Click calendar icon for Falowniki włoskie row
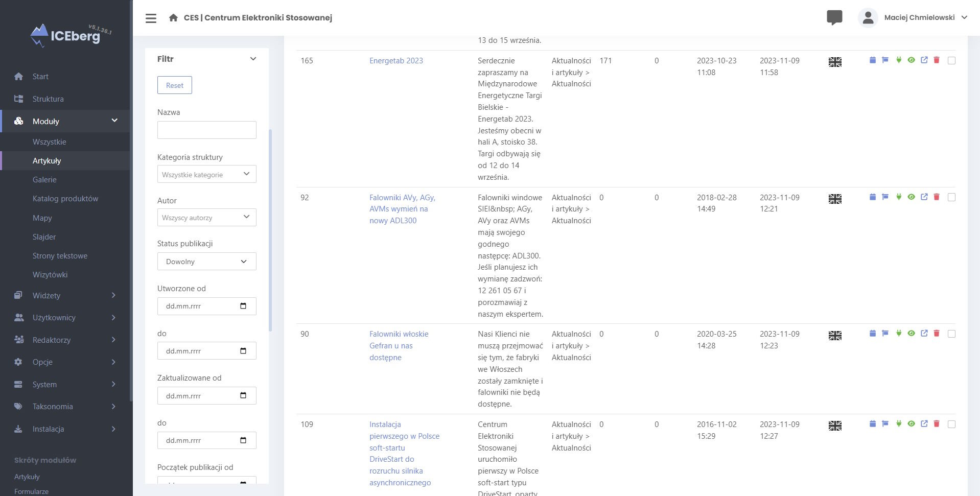The width and height of the screenshot is (980, 496). click(873, 334)
